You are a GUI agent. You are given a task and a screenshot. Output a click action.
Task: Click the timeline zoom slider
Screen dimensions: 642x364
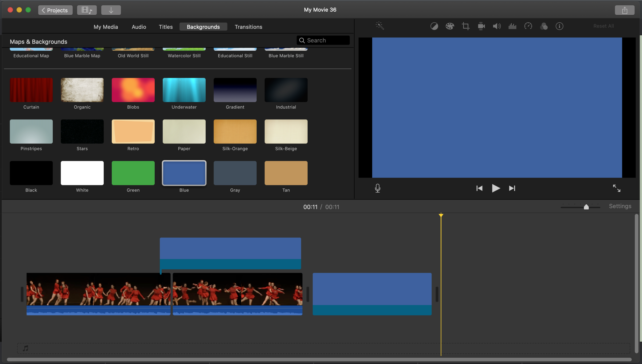(586, 207)
